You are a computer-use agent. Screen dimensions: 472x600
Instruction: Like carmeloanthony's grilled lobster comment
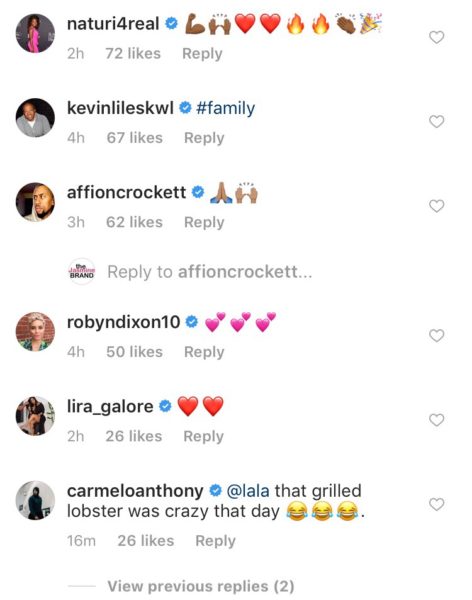[436, 504]
